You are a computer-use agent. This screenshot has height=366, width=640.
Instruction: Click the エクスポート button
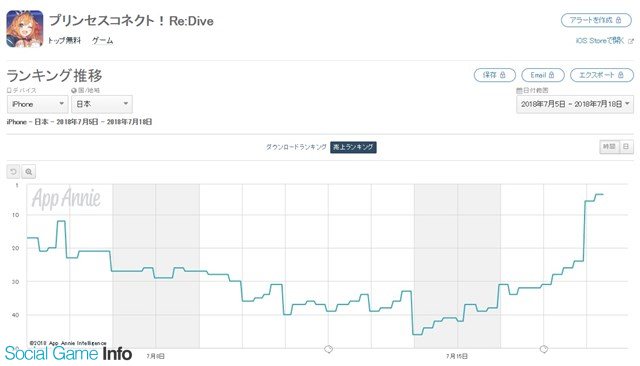[x=602, y=75]
